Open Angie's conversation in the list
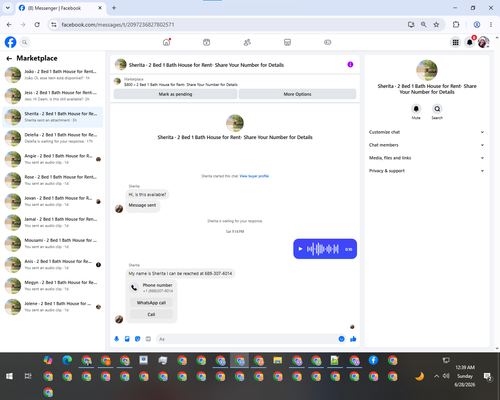The height and width of the screenshot is (400, 500). click(x=53, y=159)
